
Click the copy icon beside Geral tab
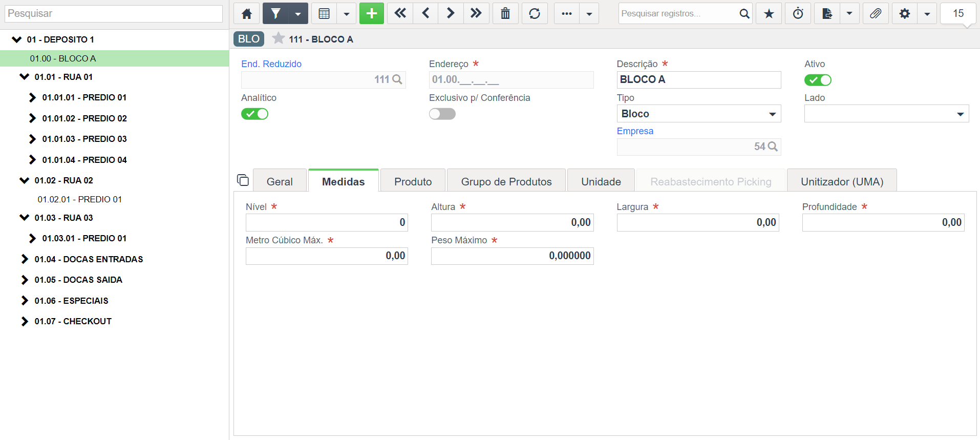pos(243,180)
